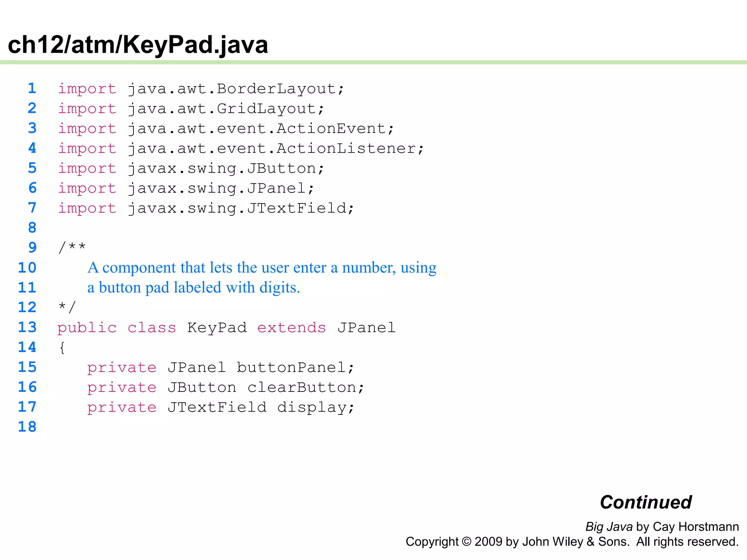Image resolution: width=747 pixels, height=560 pixels.
Task: Click line number 13
Action: click(x=27, y=327)
